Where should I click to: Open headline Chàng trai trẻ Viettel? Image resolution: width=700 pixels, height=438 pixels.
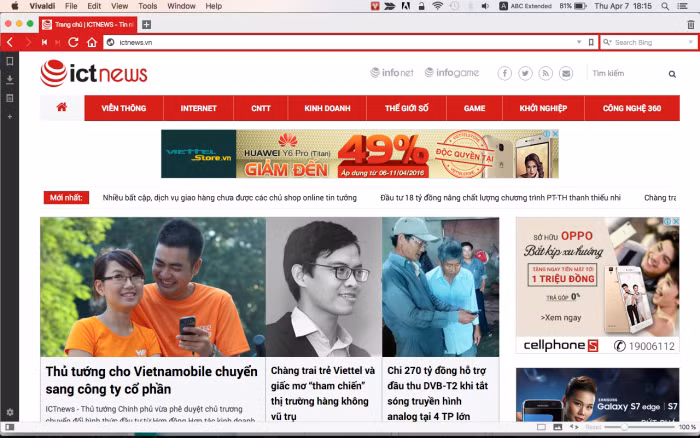pyautogui.click(x=323, y=393)
